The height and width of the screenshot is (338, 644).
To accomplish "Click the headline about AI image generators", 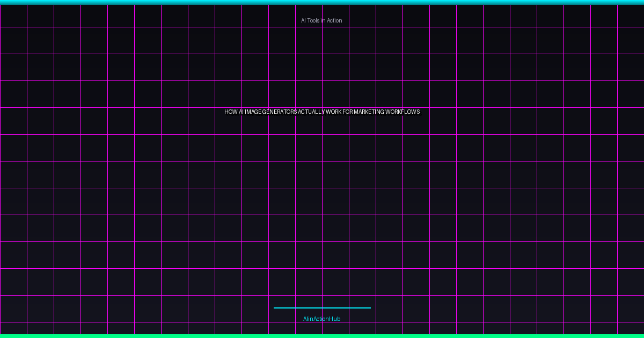I will pos(322,112).
